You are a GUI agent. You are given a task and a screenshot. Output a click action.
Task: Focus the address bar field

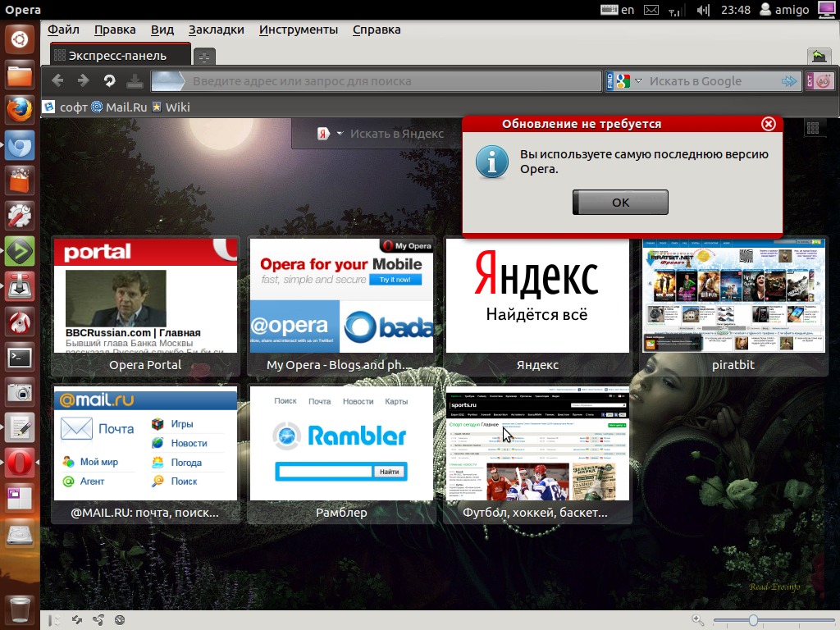pos(376,81)
